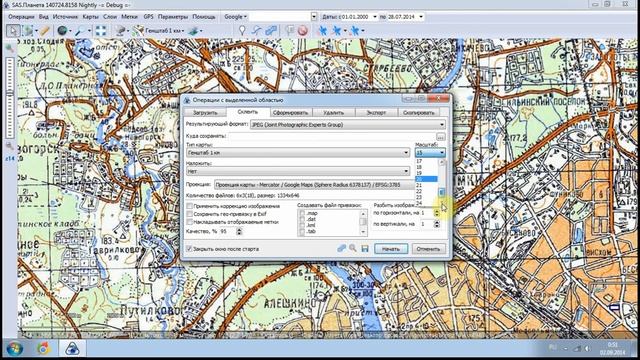This screenshot has width=640, height=360.
Task: Click the third blue GPS icon
Action: [x=355, y=31]
